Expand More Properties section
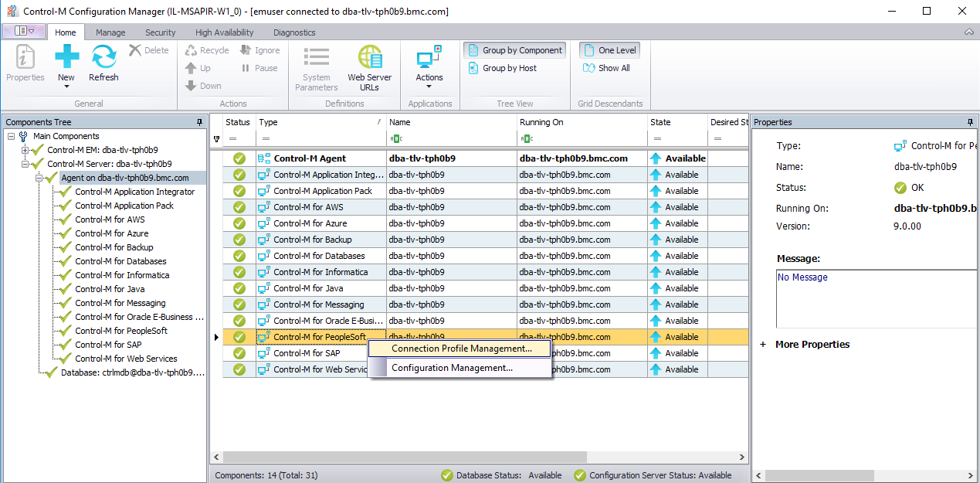Screen dimensions: 980x483 [x=764, y=345]
